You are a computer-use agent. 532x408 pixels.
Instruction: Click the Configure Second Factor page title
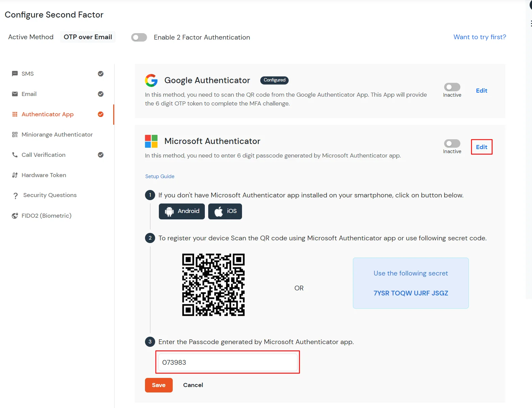tap(54, 15)
